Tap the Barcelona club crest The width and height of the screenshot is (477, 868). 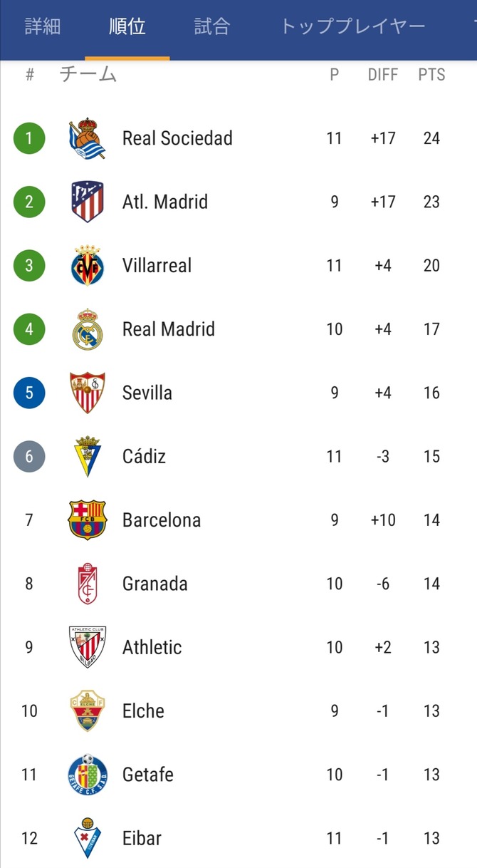(x=88, y=520)
